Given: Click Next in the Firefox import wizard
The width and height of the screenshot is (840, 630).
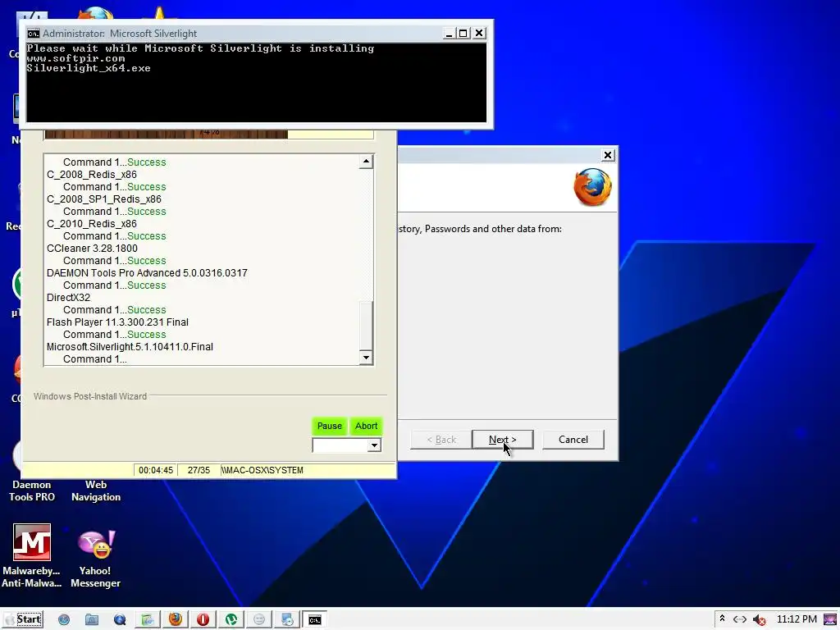Looking at the screenshot, I should click(503, 440).
